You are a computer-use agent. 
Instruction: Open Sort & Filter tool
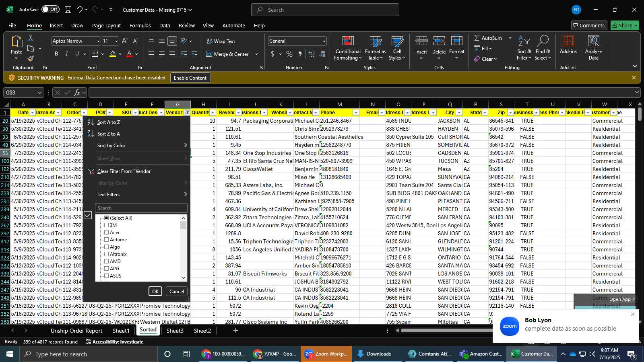pyautogui.click(x=524, y=48)
